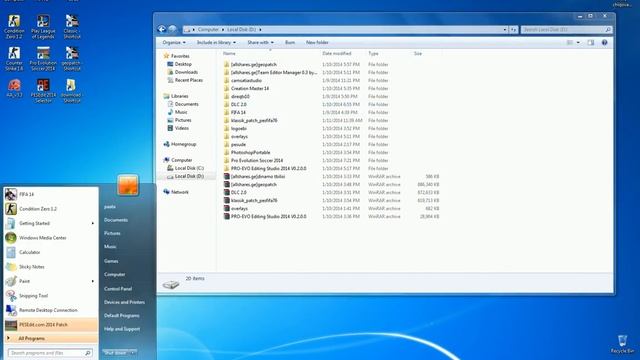Click the Explorer Forward arrow button
The width and height of the screenshot is (640, 360).
(x=172, y=29)
